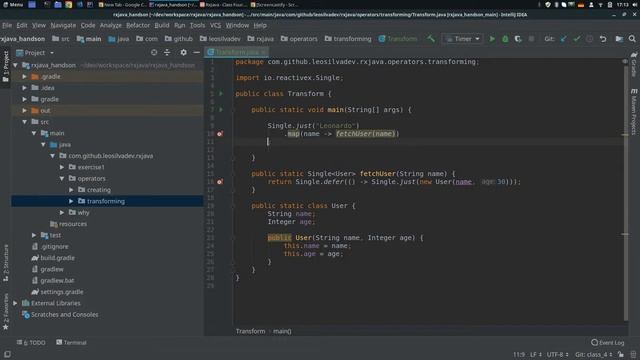The width and height of the screenshot is (640, 360).
Task: Open the VCS menu
Action: click(216, 25)
